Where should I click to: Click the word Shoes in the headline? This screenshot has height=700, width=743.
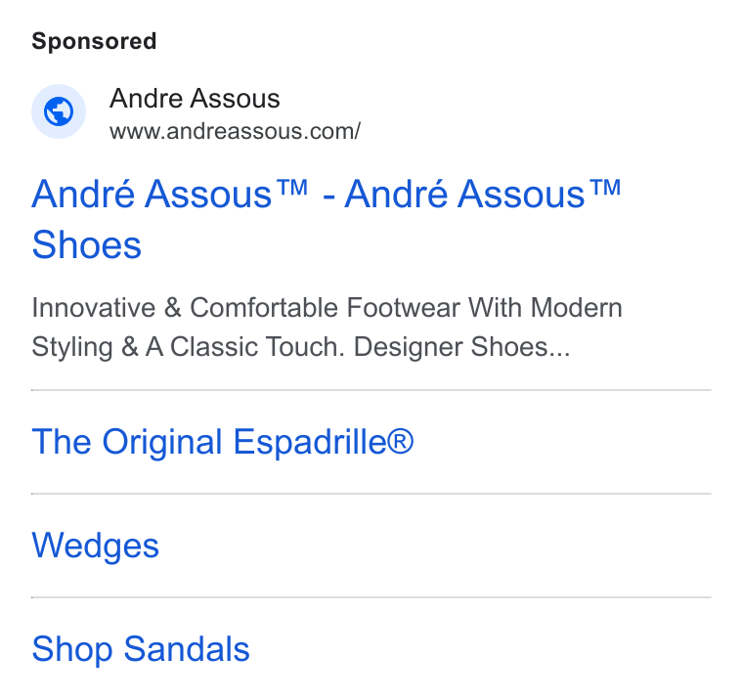click(87, 245)
